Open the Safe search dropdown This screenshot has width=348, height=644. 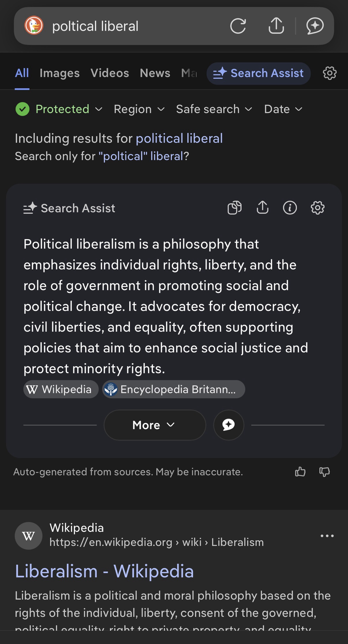click(214, 109)
